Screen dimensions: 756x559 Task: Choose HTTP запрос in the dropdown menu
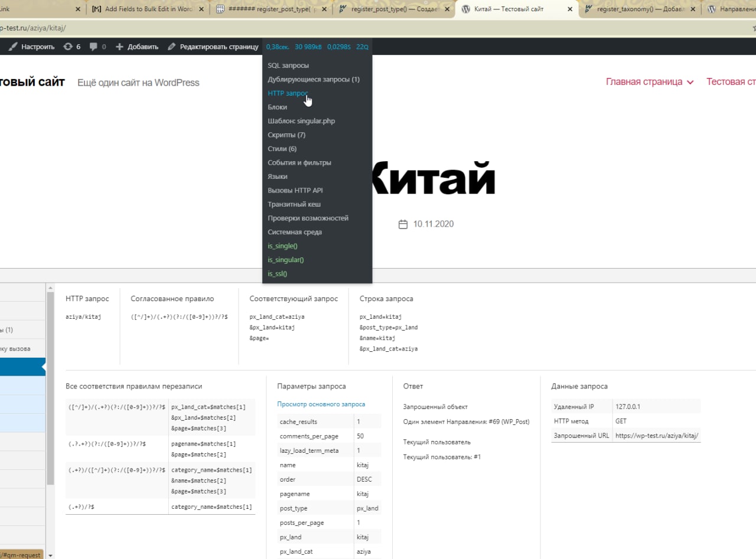point(288,93)
